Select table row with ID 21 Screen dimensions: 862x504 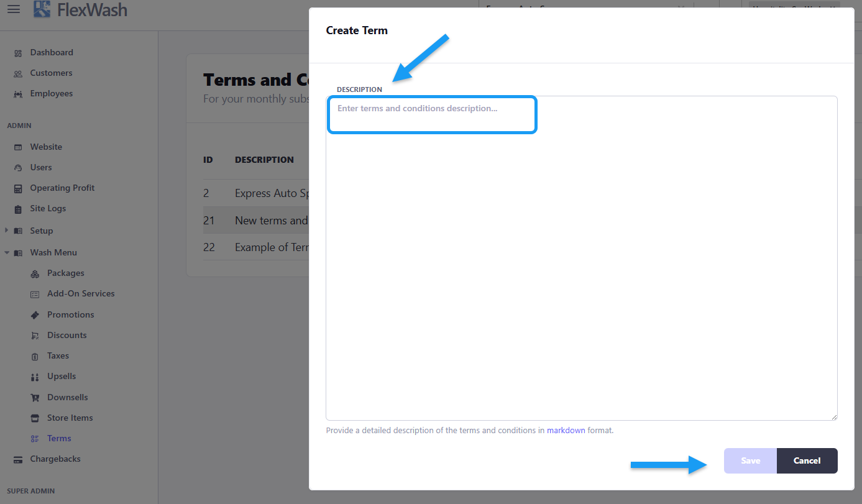[256, 220]
